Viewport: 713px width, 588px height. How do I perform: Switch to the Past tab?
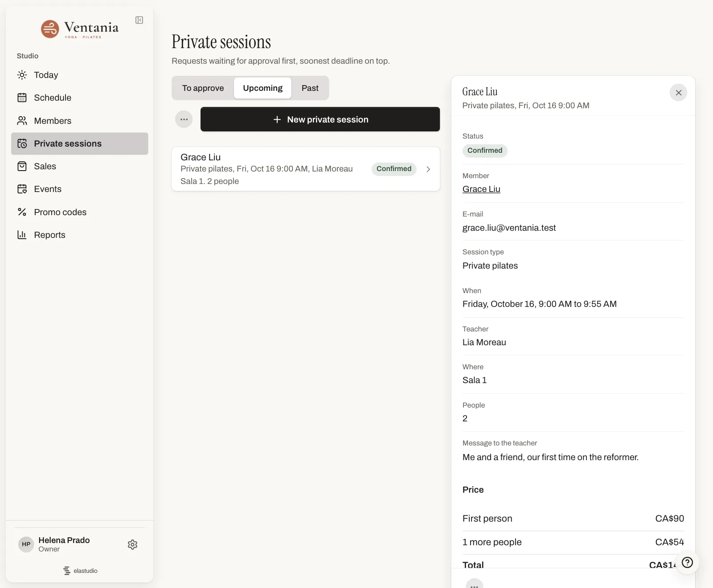(x=310, y=88)
